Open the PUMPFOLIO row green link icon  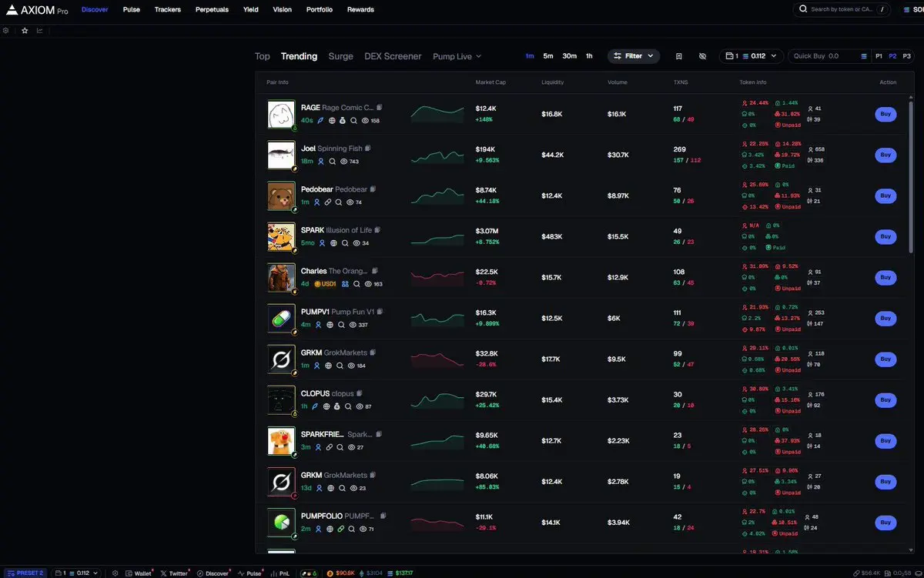pyautogui.click(x=341, y=529)
